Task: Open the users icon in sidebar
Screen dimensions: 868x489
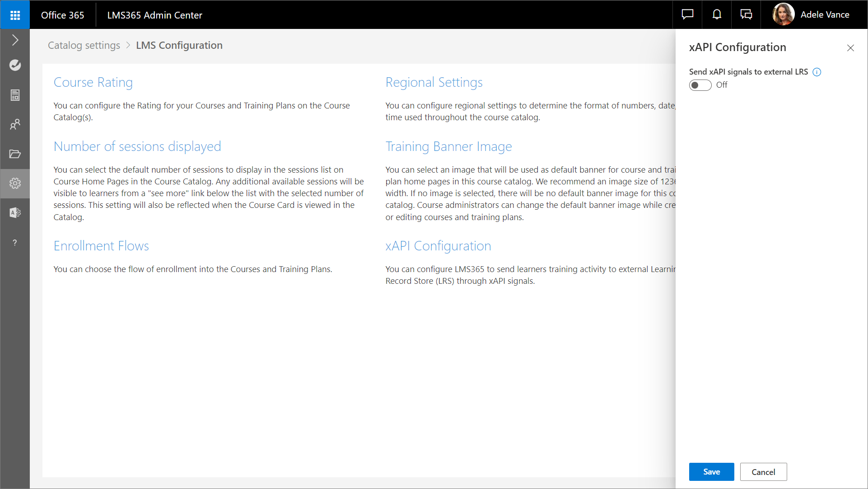Action: [x=15, y=124]
